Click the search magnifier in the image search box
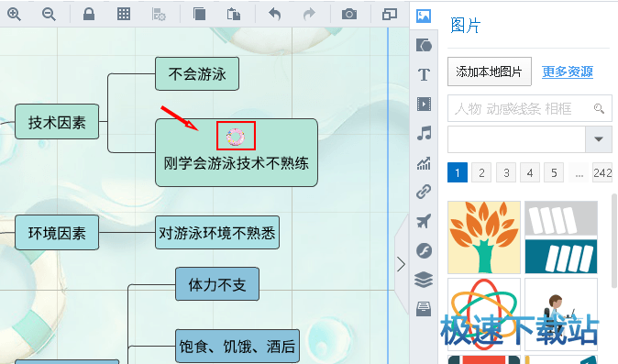618x364 pixels. point(599,108)
